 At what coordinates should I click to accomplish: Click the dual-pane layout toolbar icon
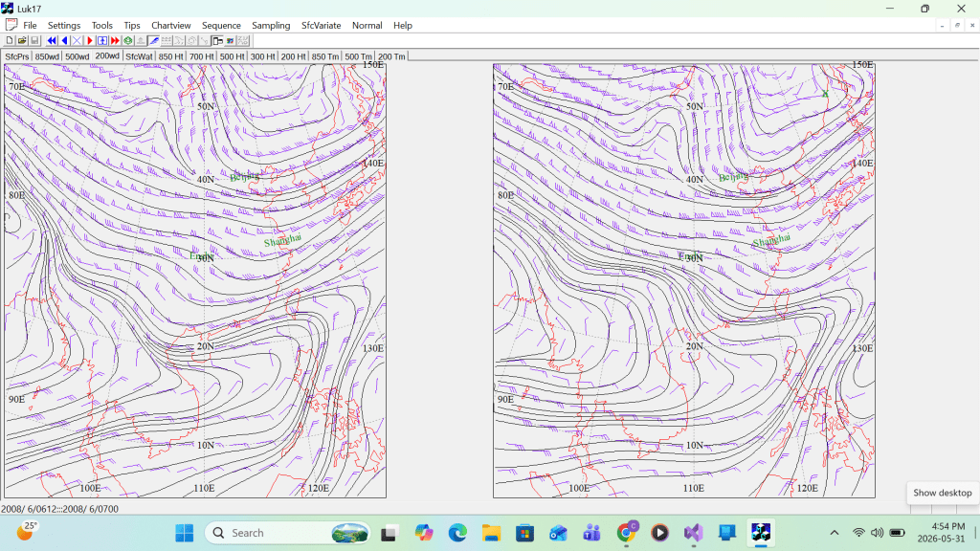coord(217,40)
